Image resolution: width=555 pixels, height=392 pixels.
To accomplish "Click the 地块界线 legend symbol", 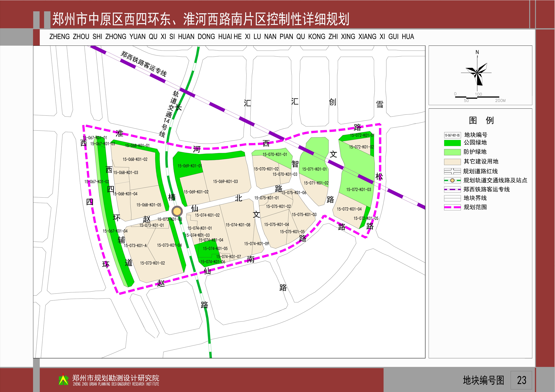I will (x=452, y=198).
